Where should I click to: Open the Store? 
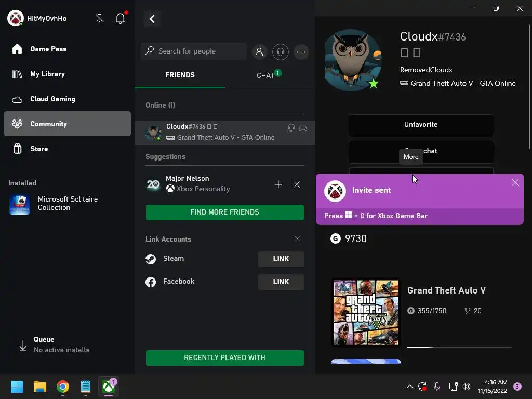(67, 149)
